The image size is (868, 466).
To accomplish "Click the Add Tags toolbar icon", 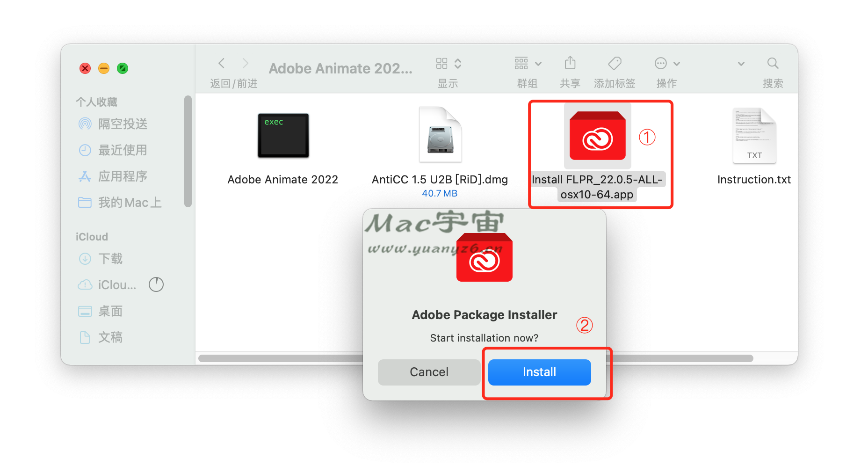I will 615,63.
